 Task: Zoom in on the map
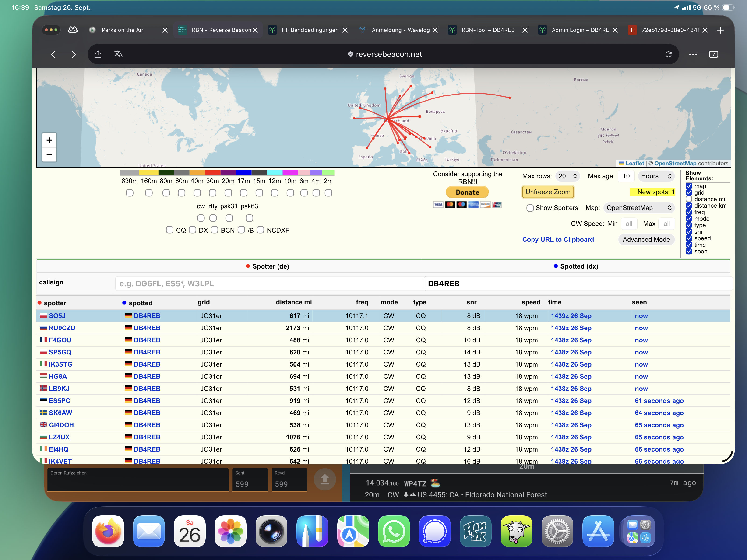click(49, 140)
